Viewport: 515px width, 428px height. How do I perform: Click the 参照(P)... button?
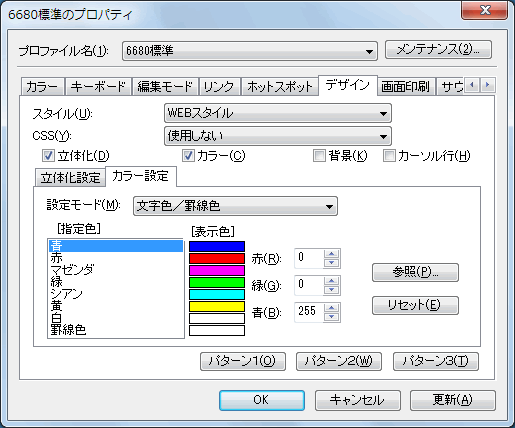coord(415,272)
